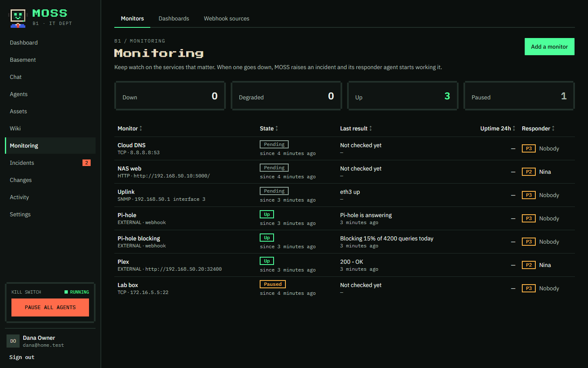Open the Dashboards tab

pos(174,18)
